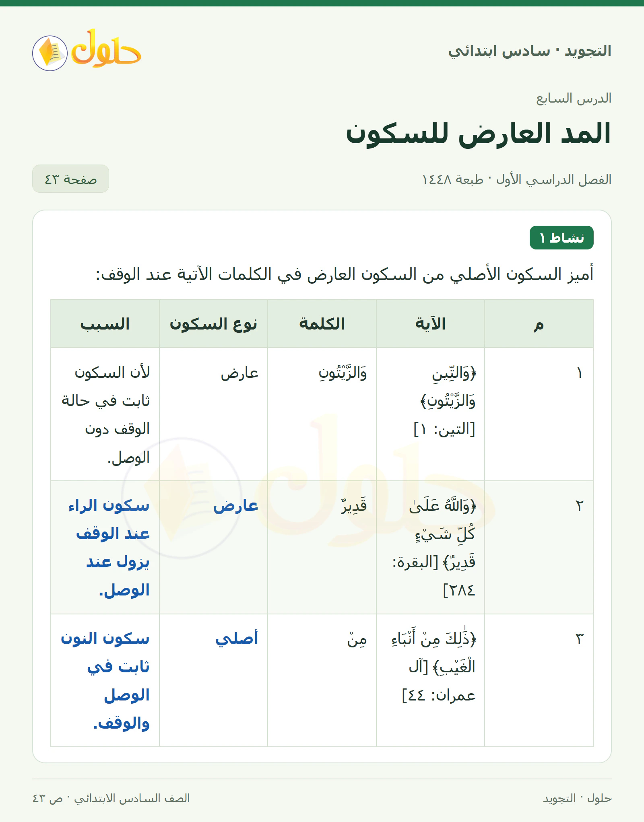Click the verse وَالتِّينِ وَالزَّيْتُونِ cell

[x=430, y=414]
